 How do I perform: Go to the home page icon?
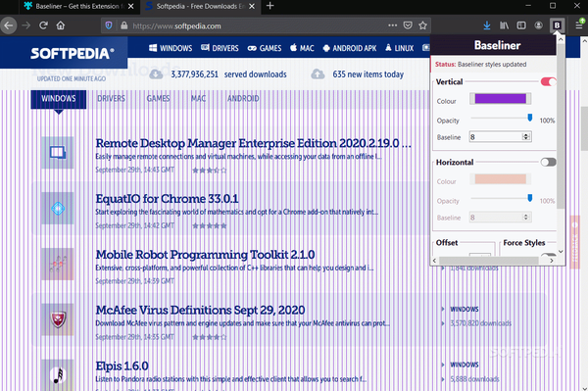61,25
